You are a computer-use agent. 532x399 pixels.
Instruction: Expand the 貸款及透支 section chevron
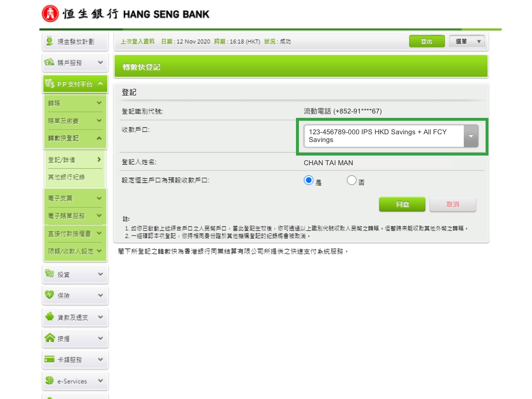101,317
